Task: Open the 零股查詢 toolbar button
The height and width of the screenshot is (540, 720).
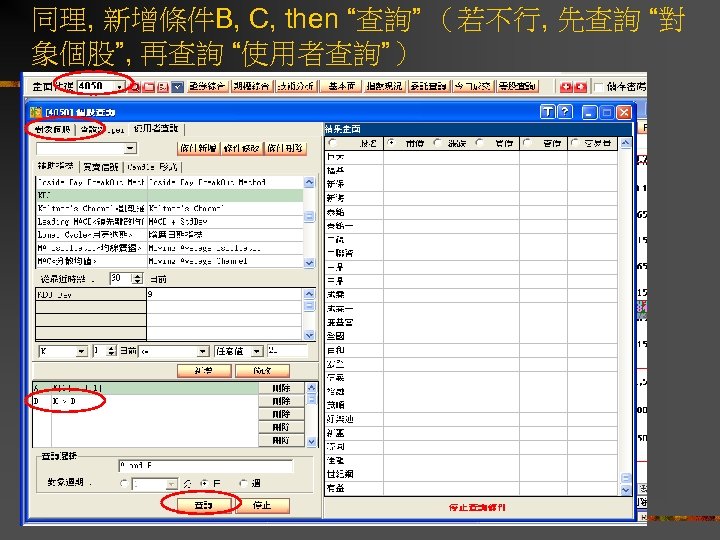Action: tap(517, 86)
